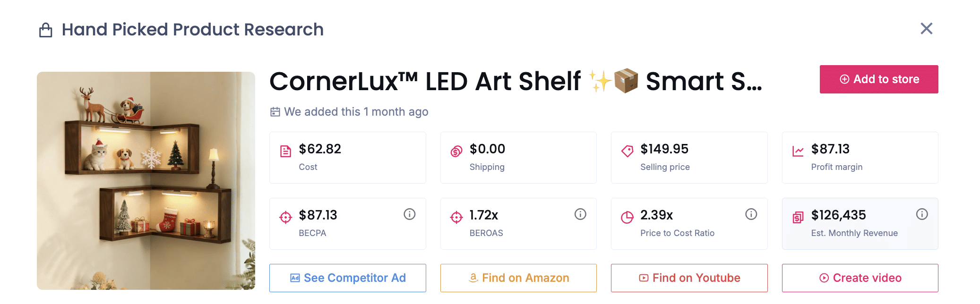
Task: Select Find on Amazon
Action: (518, 278)
